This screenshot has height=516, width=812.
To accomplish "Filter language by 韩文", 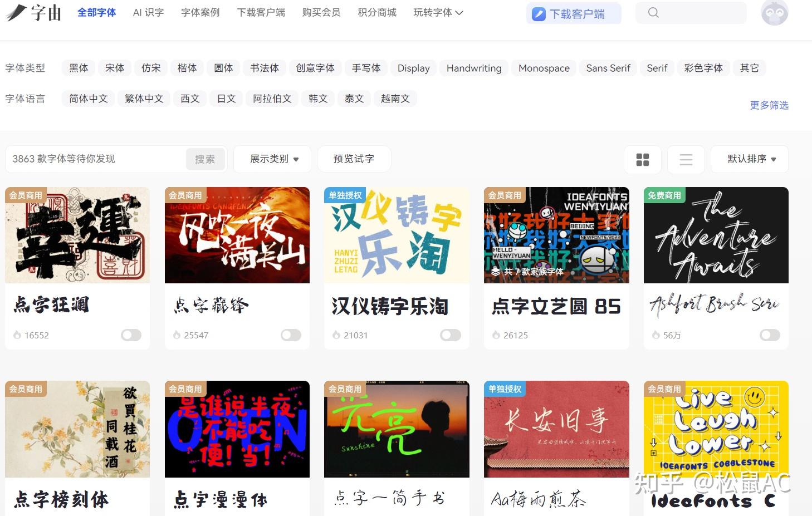I will (x=318, y=99).
